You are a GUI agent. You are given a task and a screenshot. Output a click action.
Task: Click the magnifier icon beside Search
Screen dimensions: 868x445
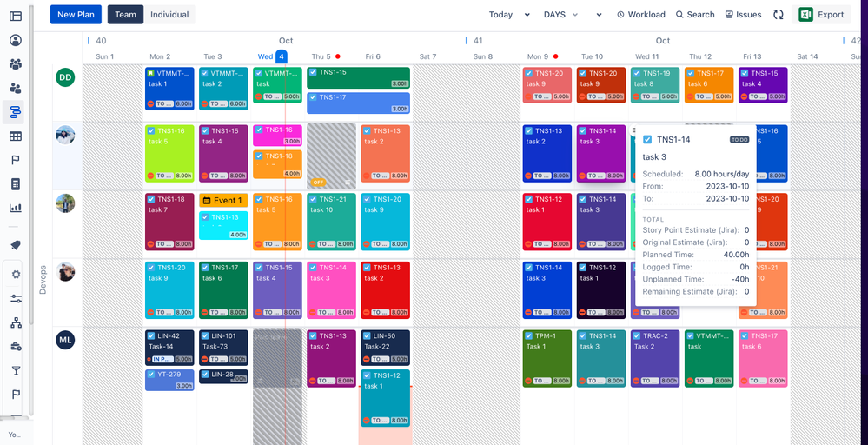point(679,15)
